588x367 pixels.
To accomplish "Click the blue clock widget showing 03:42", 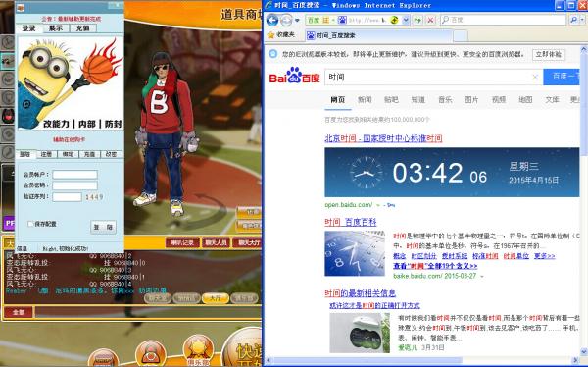I will (452, 173).
